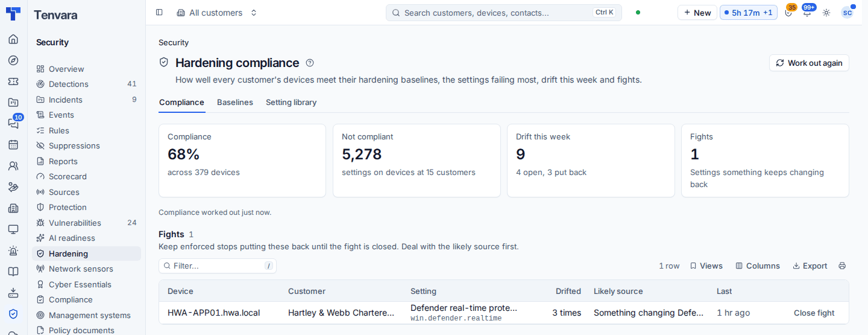Click the 1 hr ago cell
This screenshot has width=868, height=335.
(734, 313)
